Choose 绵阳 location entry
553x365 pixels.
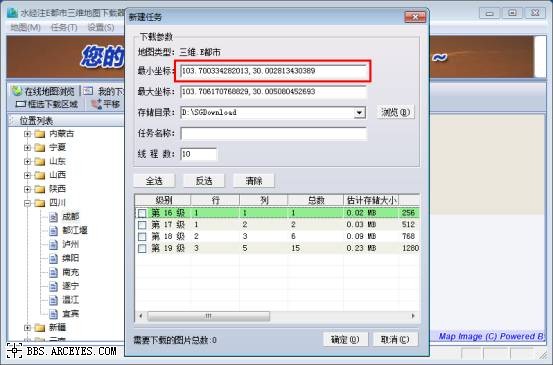(x=71, y=258)
